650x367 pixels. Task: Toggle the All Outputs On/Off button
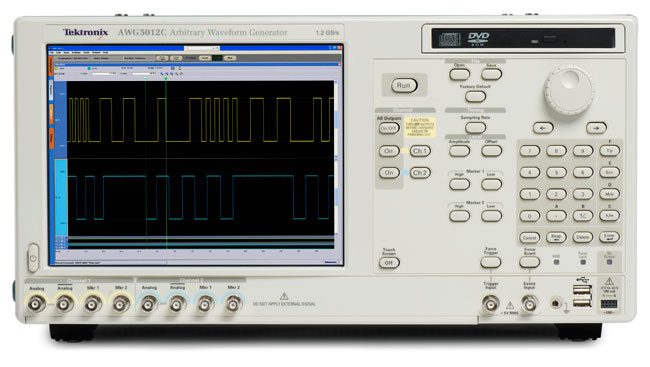(389, 129)
